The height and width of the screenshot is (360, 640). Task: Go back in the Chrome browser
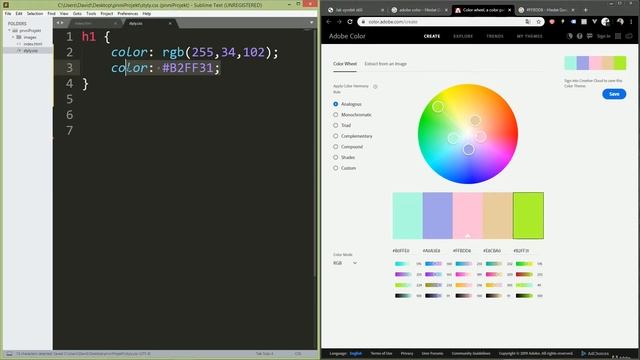tap(329, 22)
